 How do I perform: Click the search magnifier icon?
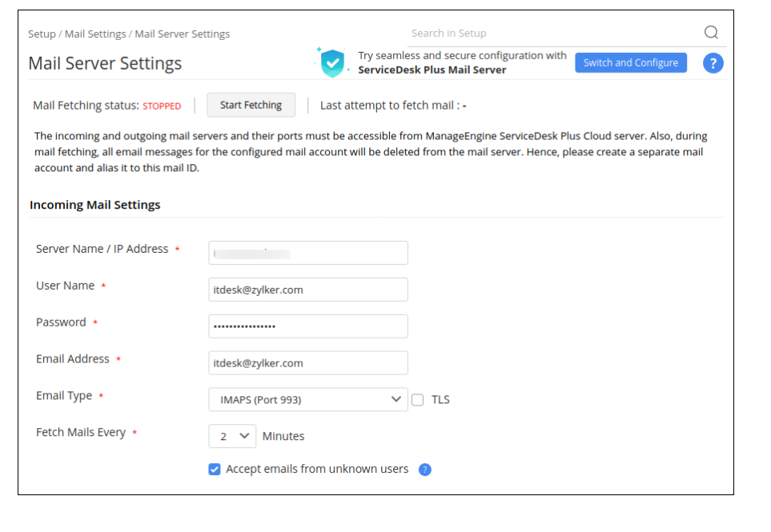[711, 33]
